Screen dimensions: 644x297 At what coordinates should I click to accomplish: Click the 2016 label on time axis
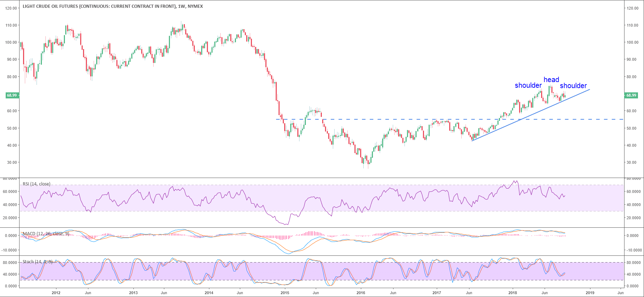[x=360, y=293]
